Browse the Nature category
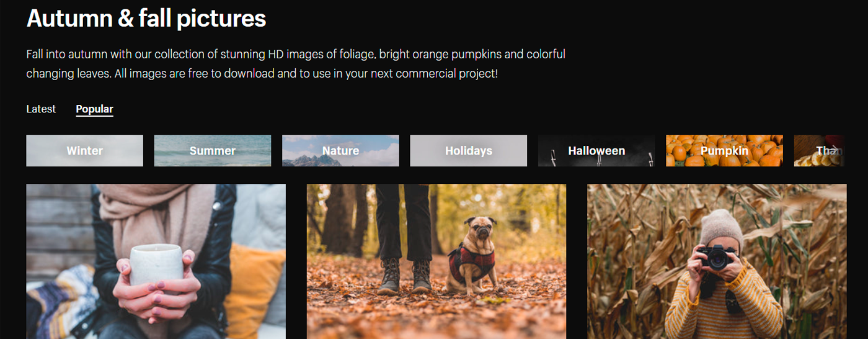868x339 pixels. (x=340, y=151)
